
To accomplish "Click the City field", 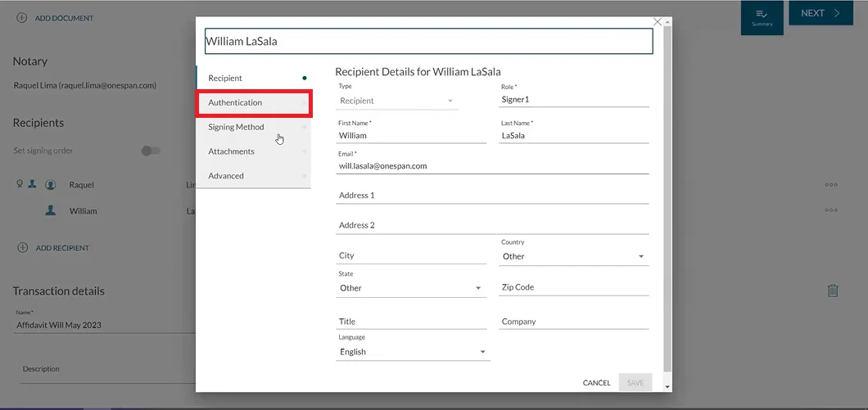I will point(411,255).
